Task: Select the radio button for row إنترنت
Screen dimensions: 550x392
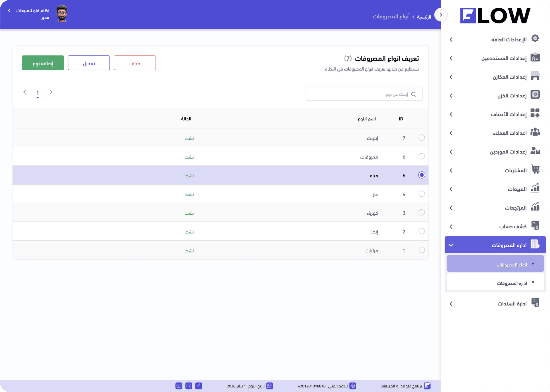Action: [421, 138]
